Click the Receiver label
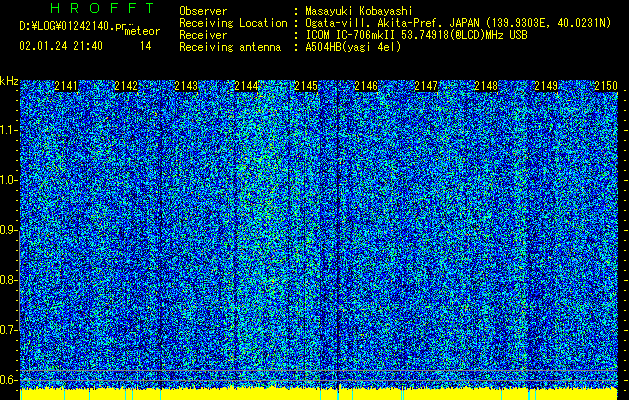Screen dimensions: 629x400 (203, 35)
